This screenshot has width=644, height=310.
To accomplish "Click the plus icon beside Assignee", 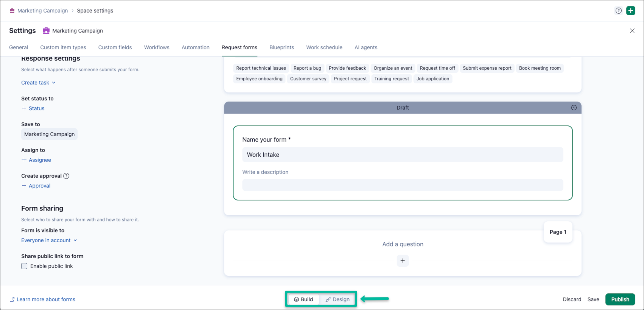I will coord(24,160).
